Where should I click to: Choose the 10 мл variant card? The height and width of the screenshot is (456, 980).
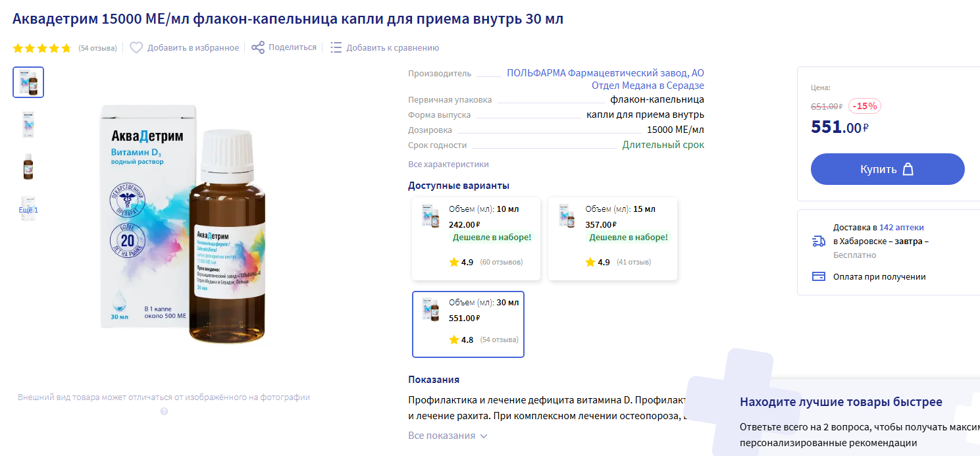tap(476, 239)
